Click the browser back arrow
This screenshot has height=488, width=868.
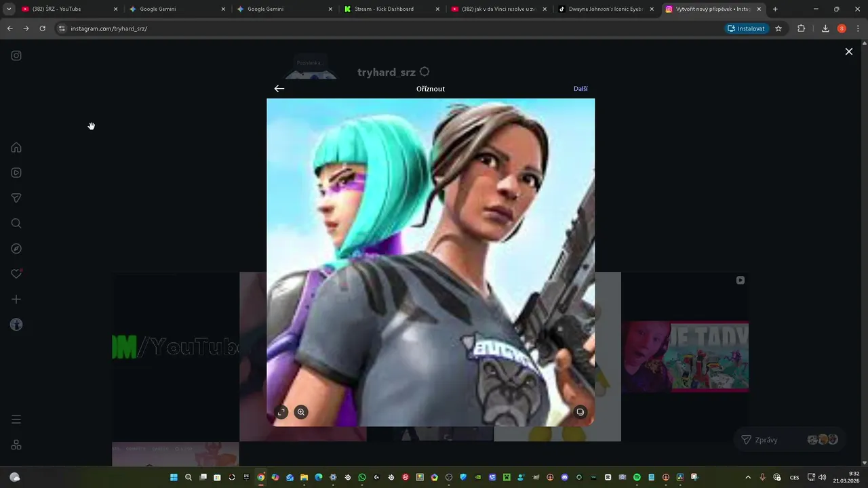(9, 28)
